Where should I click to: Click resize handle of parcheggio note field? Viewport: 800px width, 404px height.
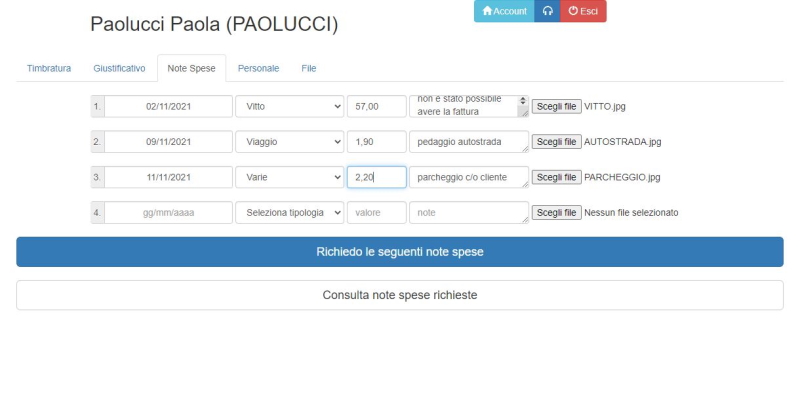pos(524,184)
